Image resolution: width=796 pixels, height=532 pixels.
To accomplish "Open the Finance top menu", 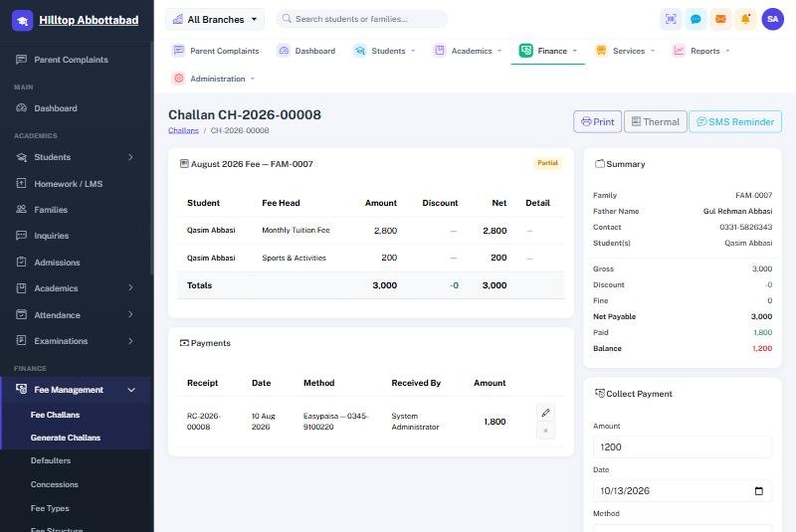I will click(x=548, y=51).
